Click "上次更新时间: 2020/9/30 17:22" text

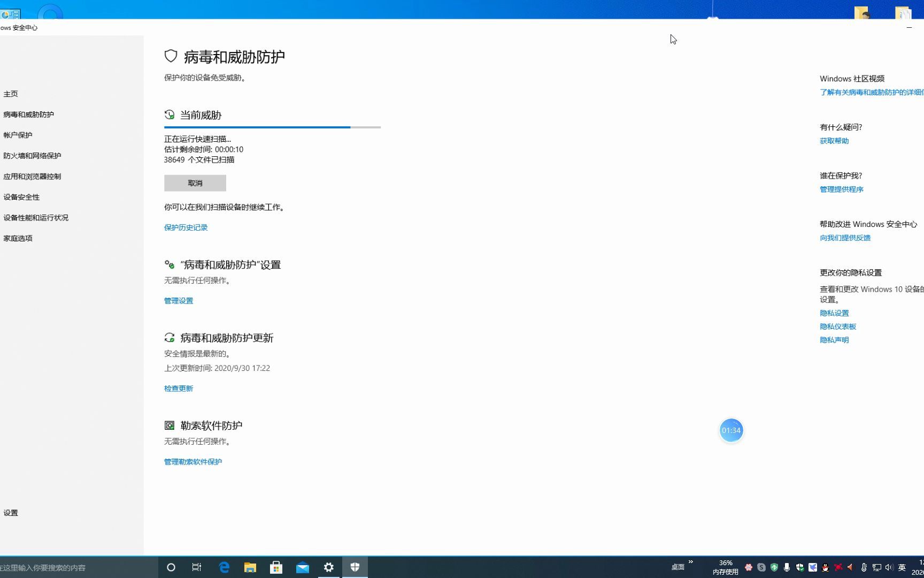[217, 368]
